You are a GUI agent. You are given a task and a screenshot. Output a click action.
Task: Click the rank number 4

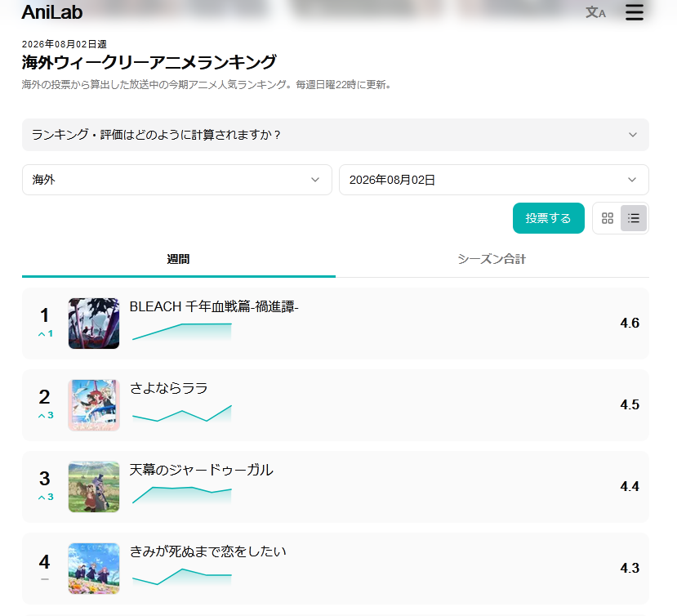pyautogui.click(x=44, y=561)
